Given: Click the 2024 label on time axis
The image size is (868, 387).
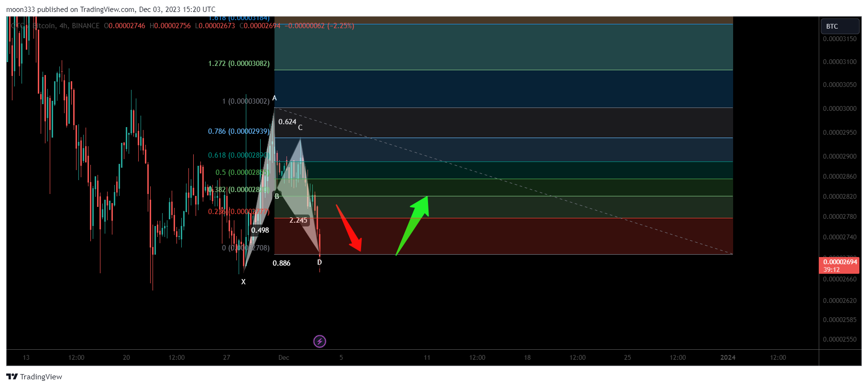Looking at the screenshot, I should tap(728, 357).
